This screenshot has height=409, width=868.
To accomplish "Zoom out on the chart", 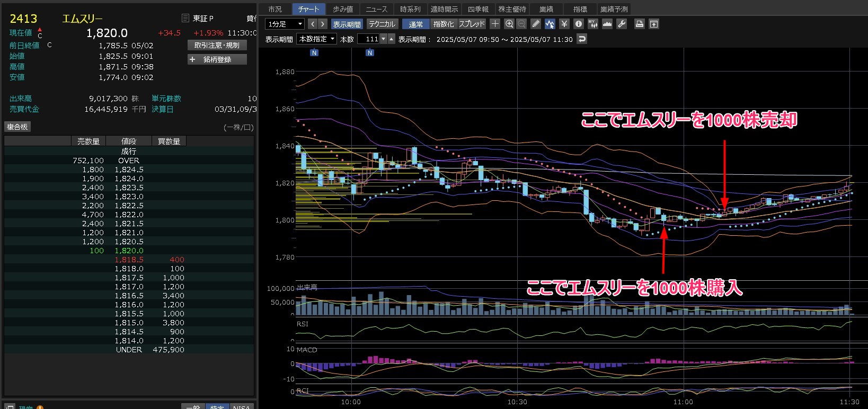I will (521, 24).
